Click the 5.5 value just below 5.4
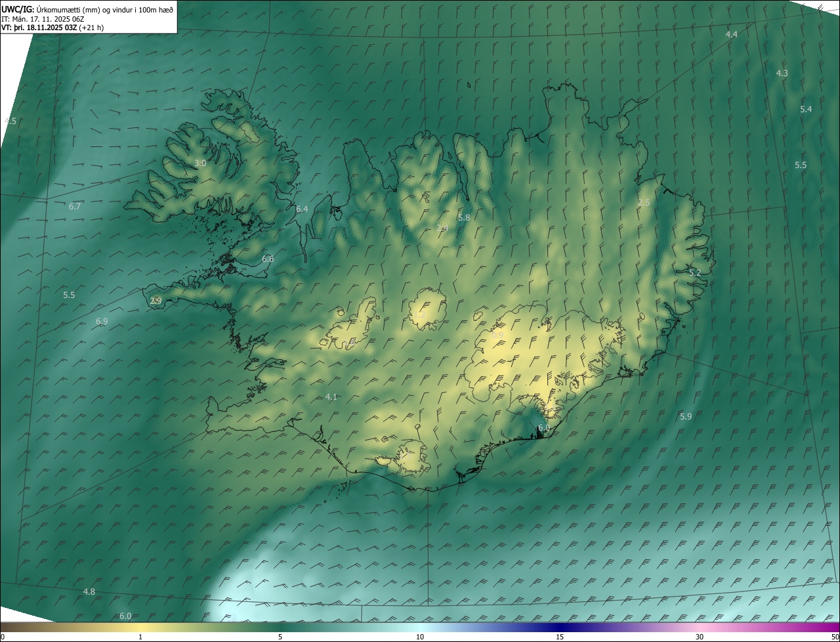Image resolution: width=840 pixels, height=642 pixels. pyautogui.click(x=801, y=165)
